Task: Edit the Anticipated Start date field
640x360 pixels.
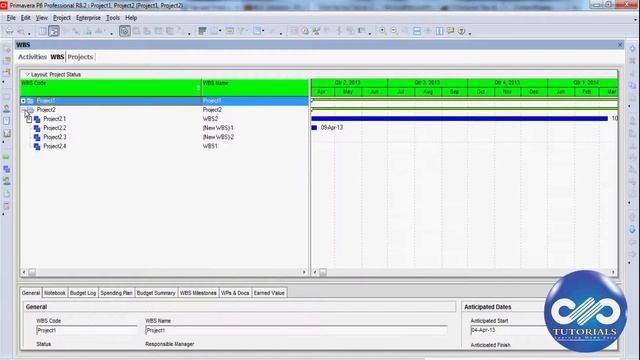Action: click(x=508, y=330)
